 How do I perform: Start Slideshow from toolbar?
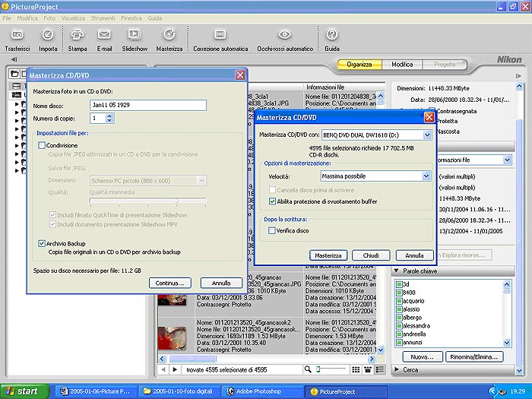(x=135, y=34)
